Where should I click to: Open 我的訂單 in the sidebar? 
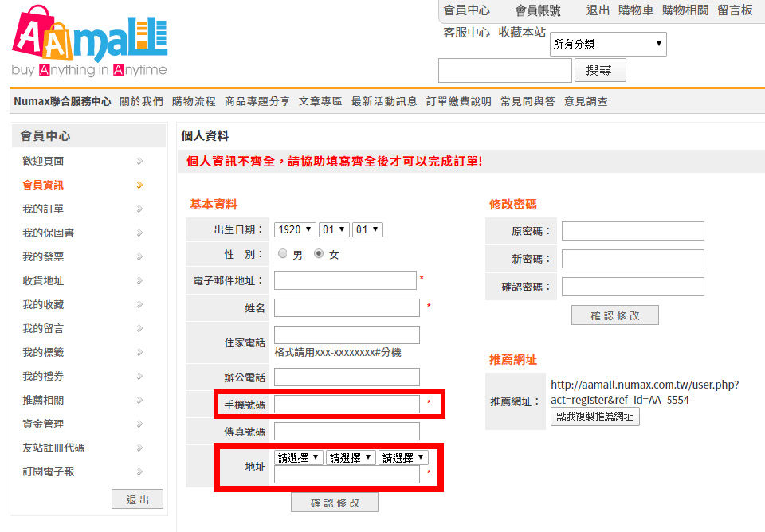coord(43,209)
